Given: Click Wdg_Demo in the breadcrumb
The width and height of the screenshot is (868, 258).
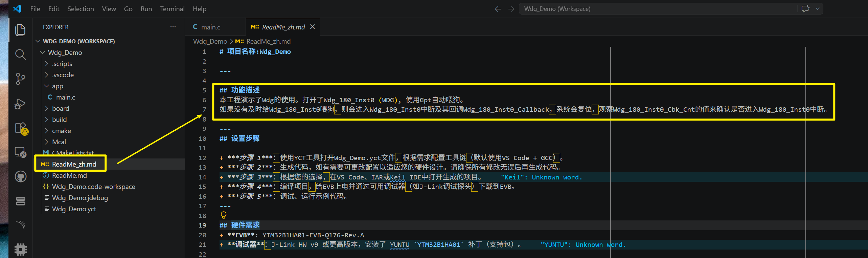Looking at the screenshot, I should (210, 41).
